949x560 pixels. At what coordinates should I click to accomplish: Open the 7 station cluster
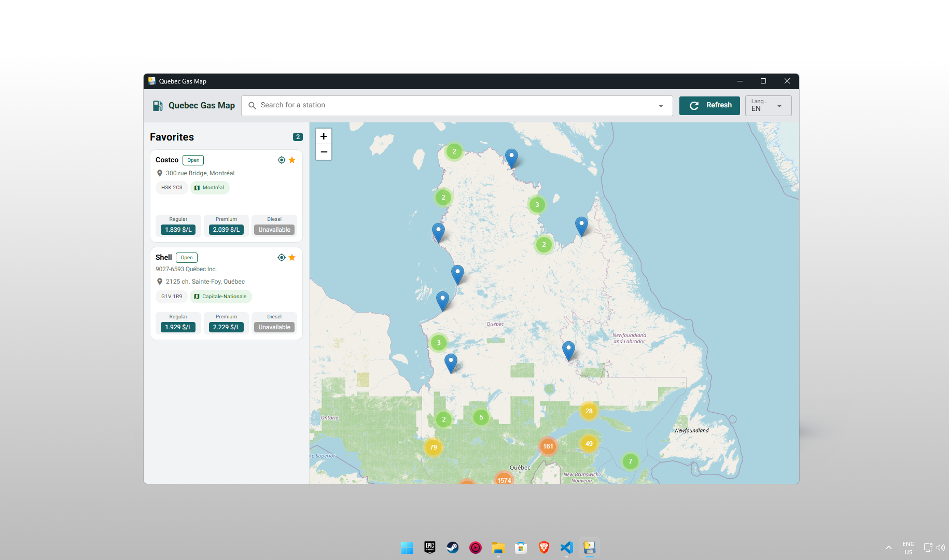pos(631,461)
